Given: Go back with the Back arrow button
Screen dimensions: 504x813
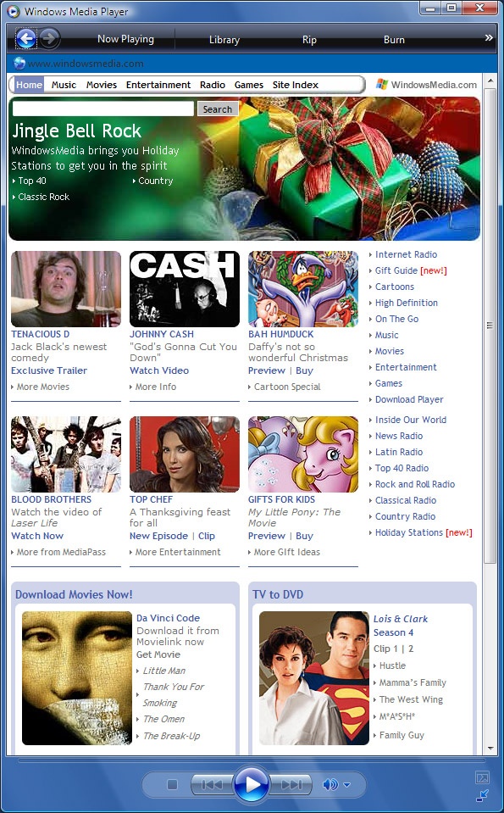Looking at the screenshot, I should pyautogui.click(x=26, y=38).
